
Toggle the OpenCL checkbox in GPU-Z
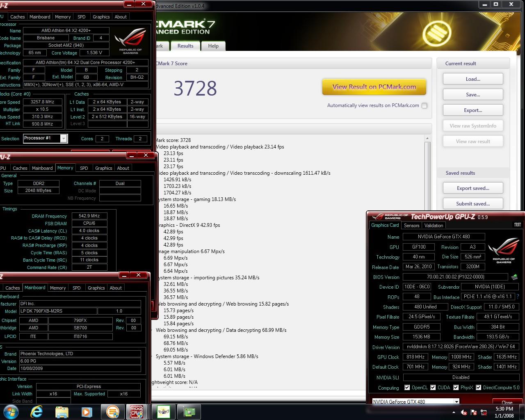407,388
